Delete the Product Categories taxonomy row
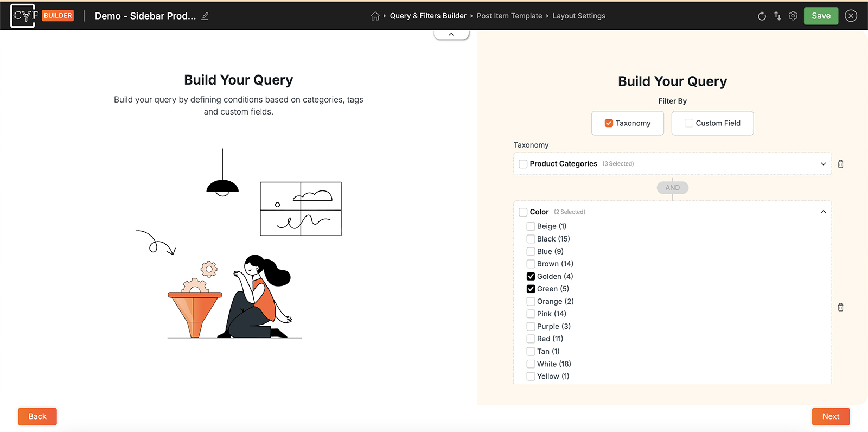Screen dimensions: 868x432 [x=840, y=164]
